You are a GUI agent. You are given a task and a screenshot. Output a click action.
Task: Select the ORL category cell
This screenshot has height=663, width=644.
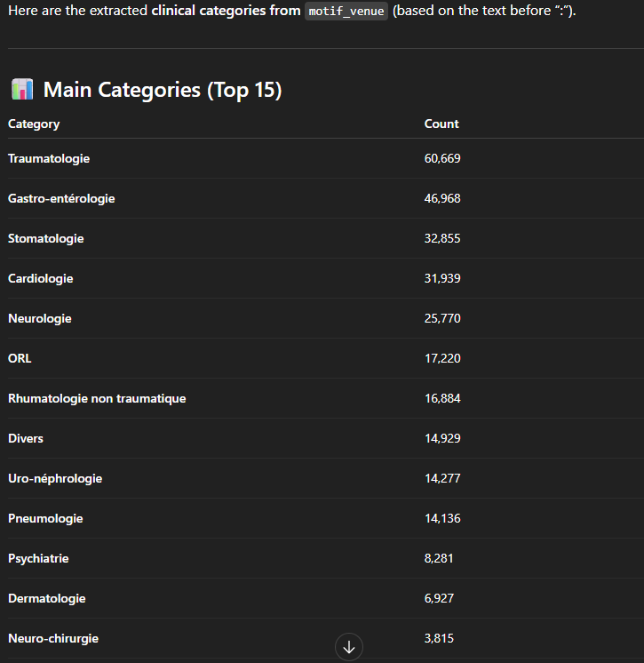[x=20, y=358]
